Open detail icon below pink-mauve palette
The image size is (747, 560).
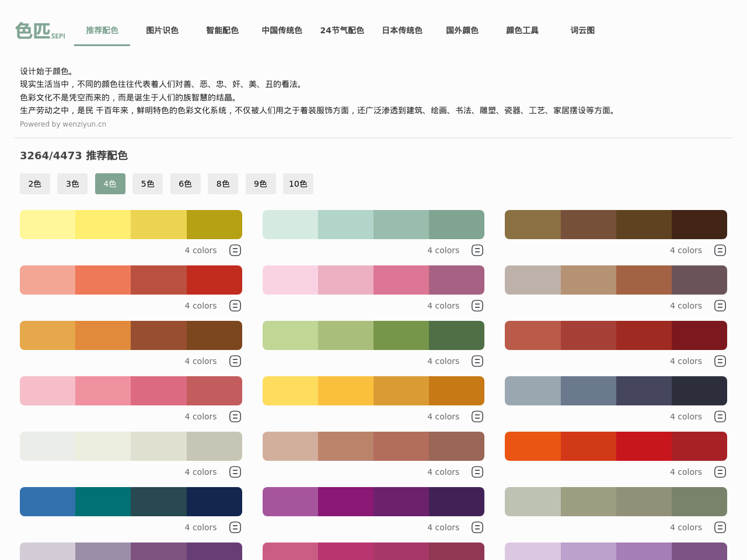click(477, 306)
